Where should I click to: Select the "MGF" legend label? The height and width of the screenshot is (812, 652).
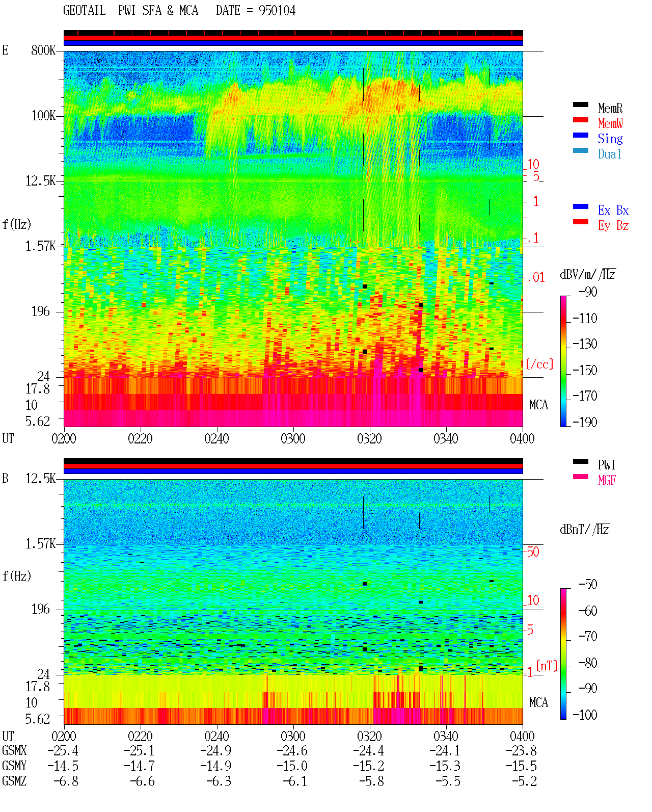607,480
